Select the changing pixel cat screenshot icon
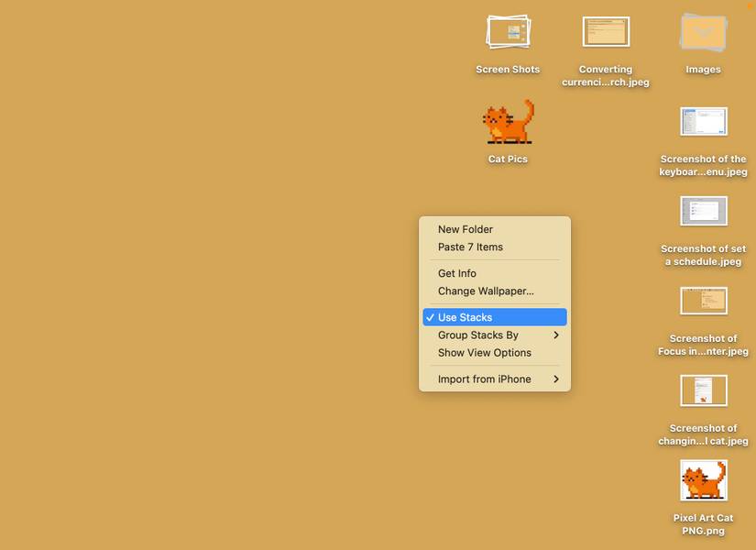The image size is (756, 550). tap(704, 390)
